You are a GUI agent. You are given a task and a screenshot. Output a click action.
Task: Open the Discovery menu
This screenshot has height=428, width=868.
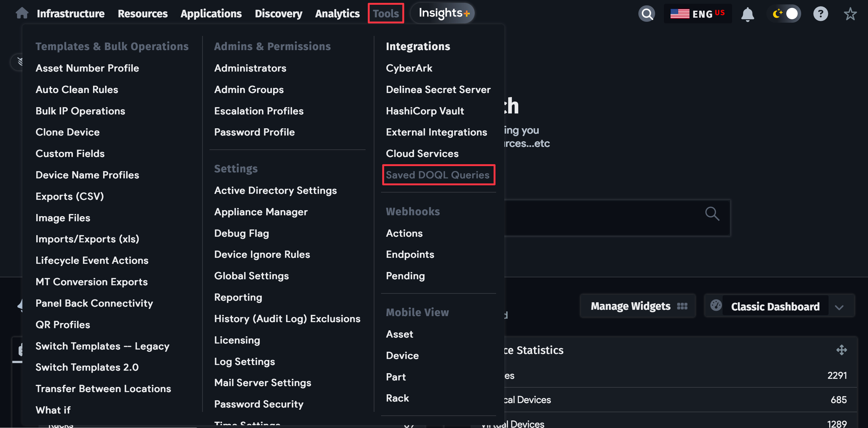[278, 14]
